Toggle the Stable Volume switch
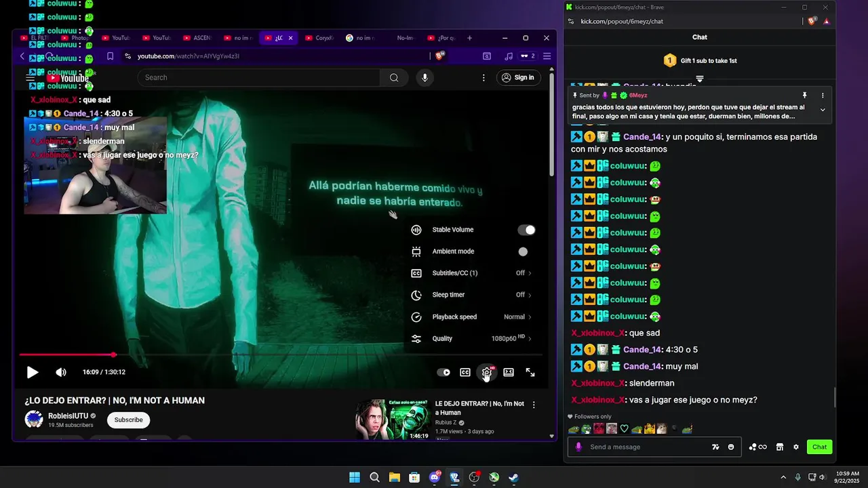This screenshot has height=488, width=868. point(526,230)
